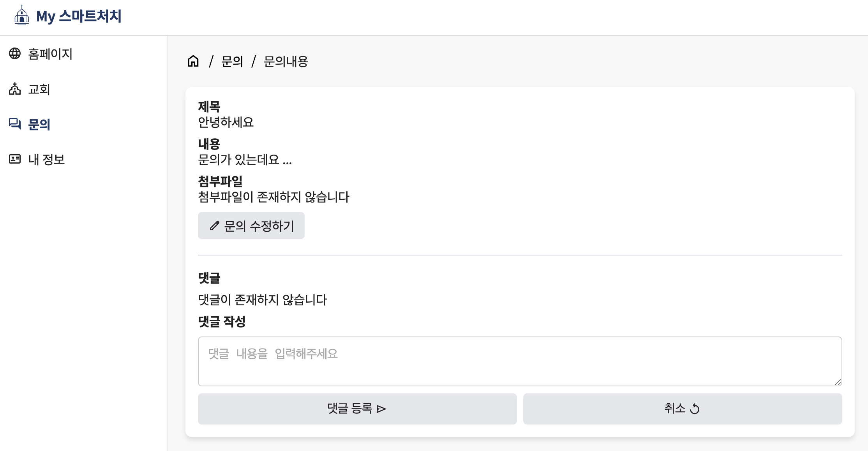The height and width of the screenshot is (451, 868).
Task: Focus the 댓글 내용을 입력해주세요 text area
Action: 520,361
